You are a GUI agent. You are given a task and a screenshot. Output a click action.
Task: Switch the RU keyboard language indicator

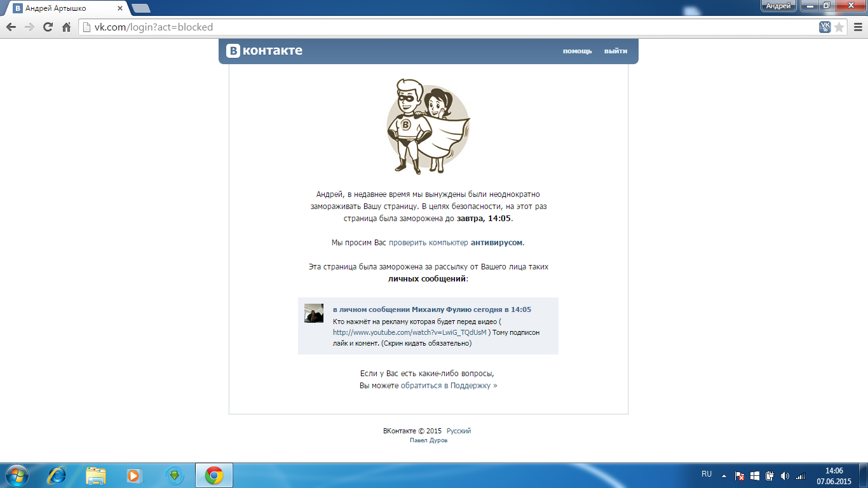(x=707, y=474)
